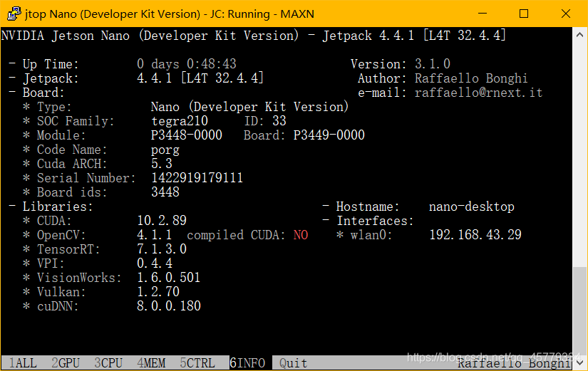Viewport: 588px width, 371px height.
Task: Click Module value P3448-0000
Action: 186,135
